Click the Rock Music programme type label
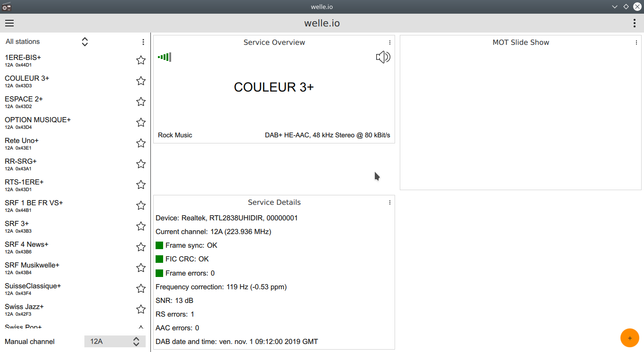This screenshot has width=644, height=352. 175,135
